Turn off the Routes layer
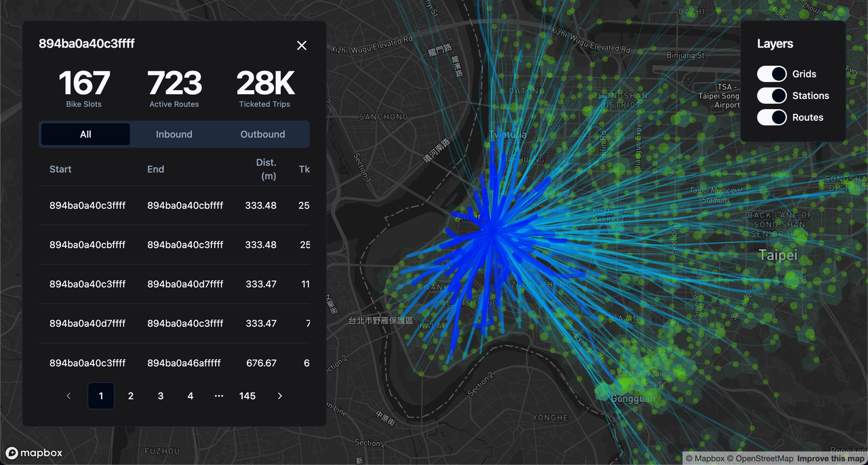 [x=772, y=117]
